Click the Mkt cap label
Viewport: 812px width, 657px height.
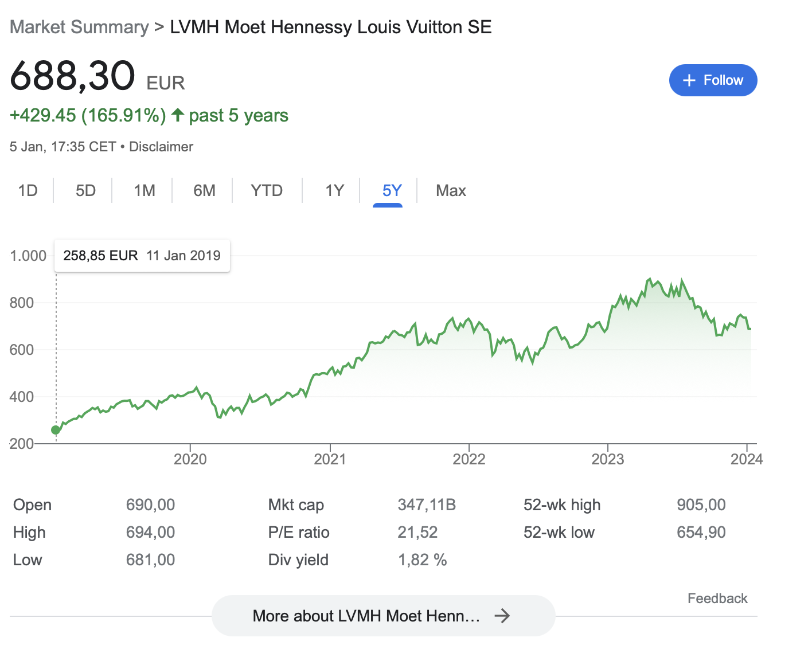click(x=296, y=505)
